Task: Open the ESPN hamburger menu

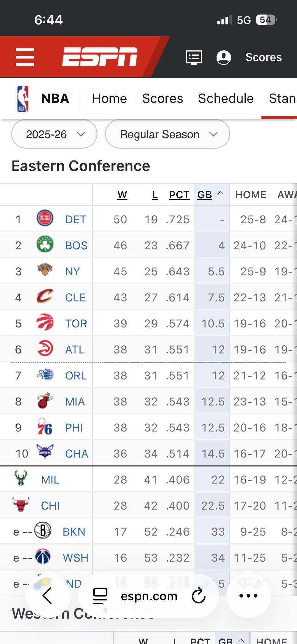Action: pyautogui.click(x=25, y=57)
